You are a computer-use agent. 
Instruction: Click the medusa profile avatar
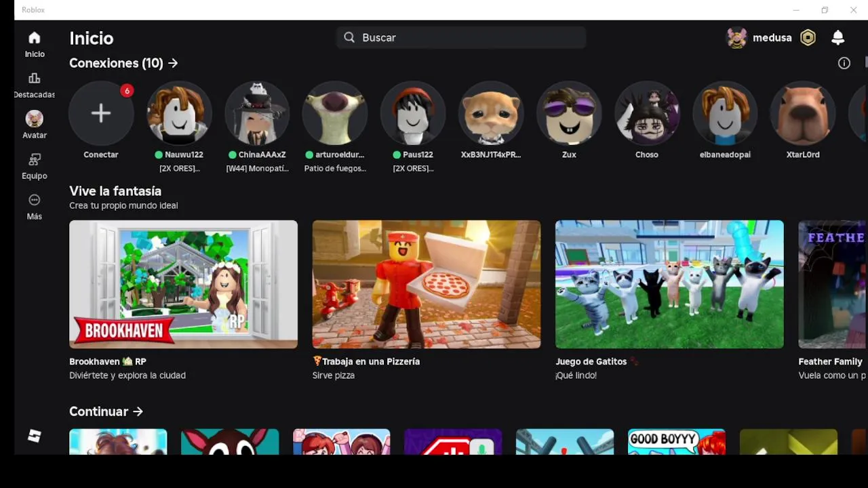coord(737,38)
